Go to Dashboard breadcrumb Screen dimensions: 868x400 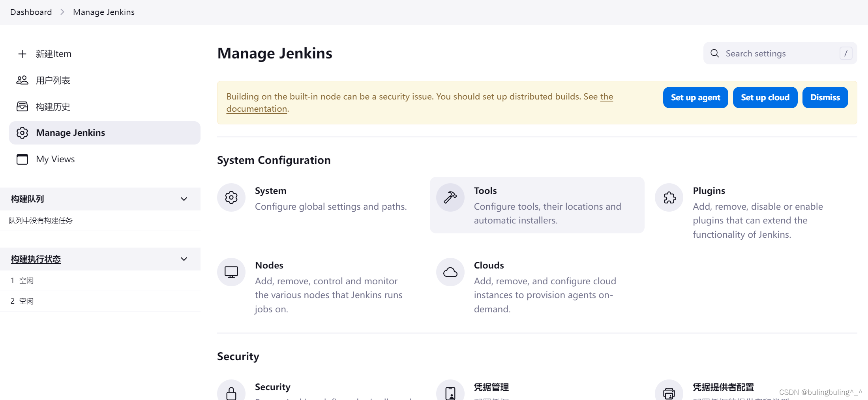pos(31,12)
